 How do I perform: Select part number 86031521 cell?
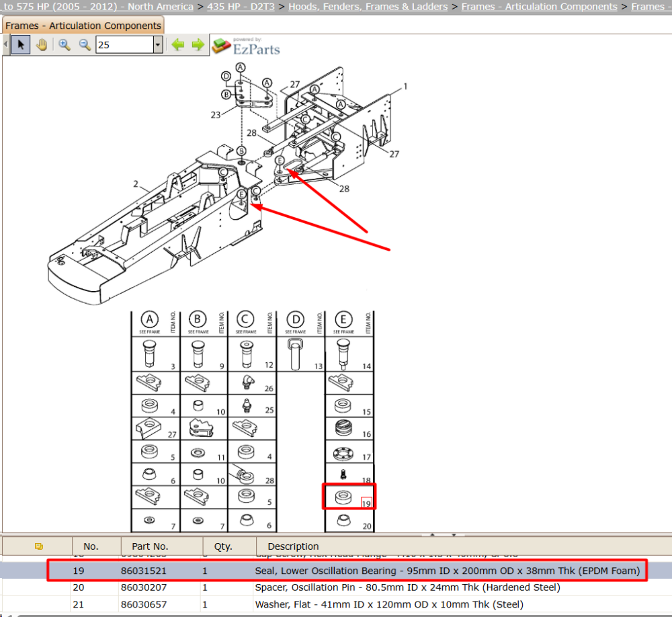click(x=143, y=571)
